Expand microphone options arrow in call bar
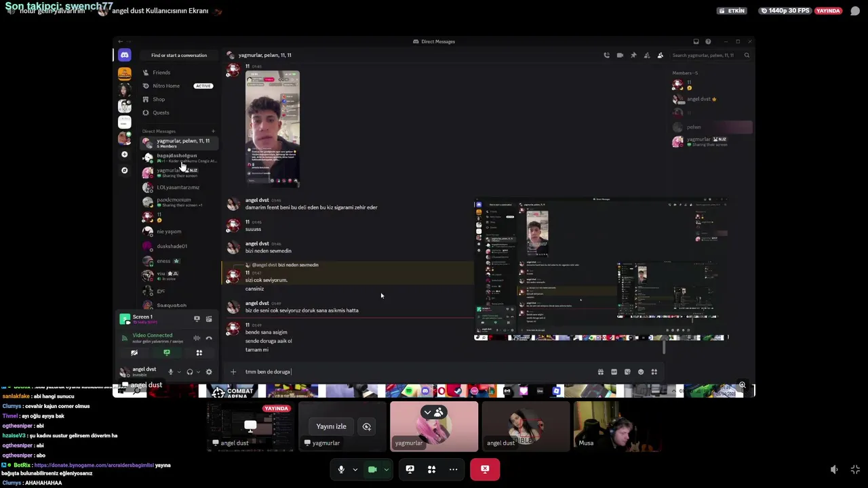 click(x=355, y=469)
